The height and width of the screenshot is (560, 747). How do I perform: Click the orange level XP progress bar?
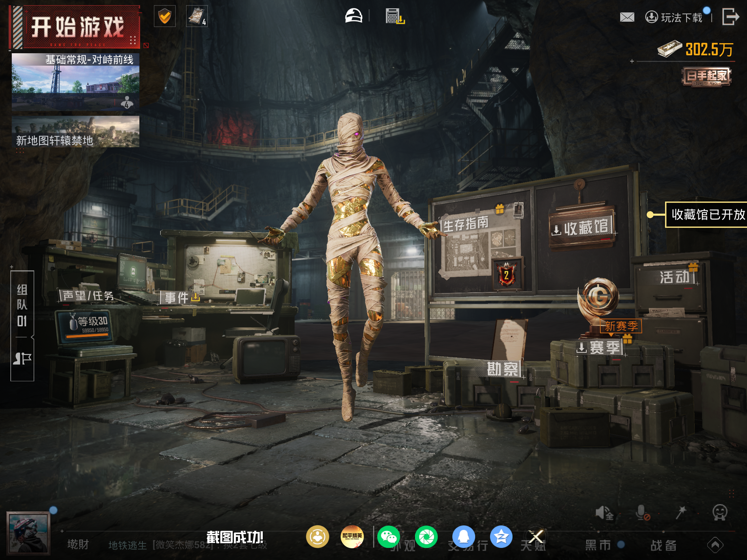point(87,335)
